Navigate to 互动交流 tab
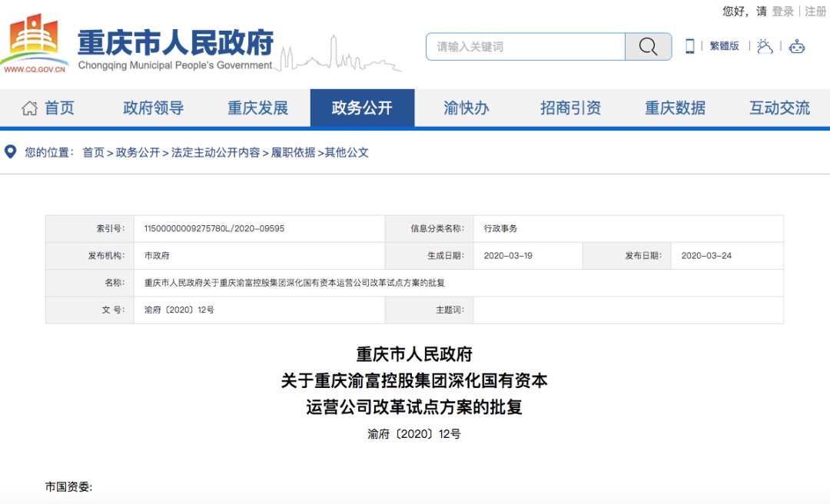This screenshot has height=504, width=830. coord(779,108)
